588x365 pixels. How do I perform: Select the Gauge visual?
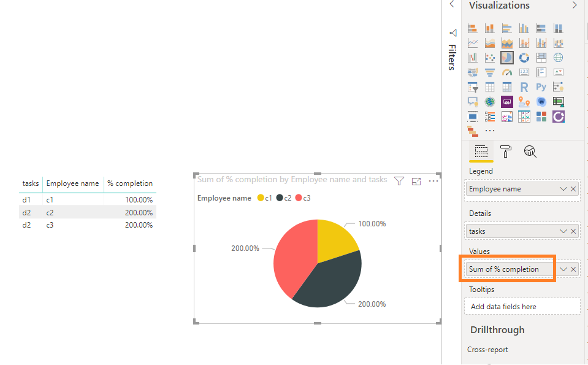[x=506, y=72]
